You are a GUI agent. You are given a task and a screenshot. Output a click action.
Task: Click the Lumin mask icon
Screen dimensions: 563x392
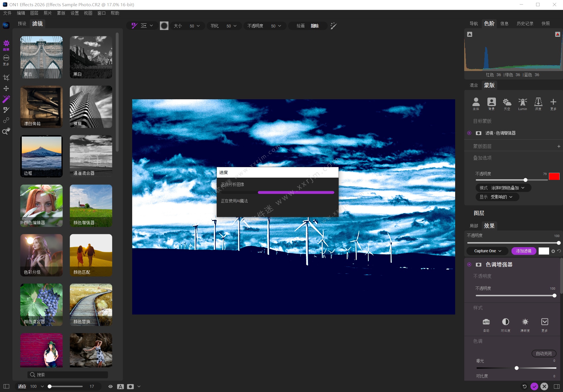pyautogui.click(x=522, y=102)
